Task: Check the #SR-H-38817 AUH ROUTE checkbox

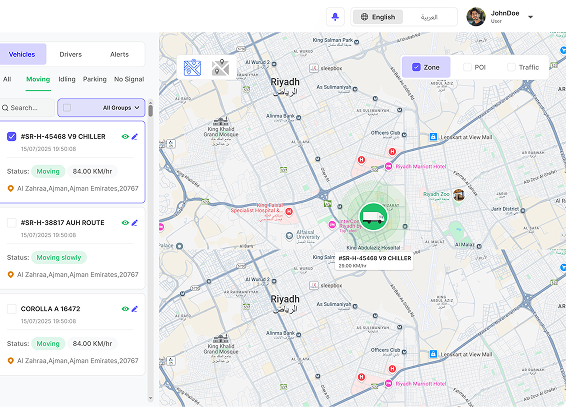Action: point(12,223)
